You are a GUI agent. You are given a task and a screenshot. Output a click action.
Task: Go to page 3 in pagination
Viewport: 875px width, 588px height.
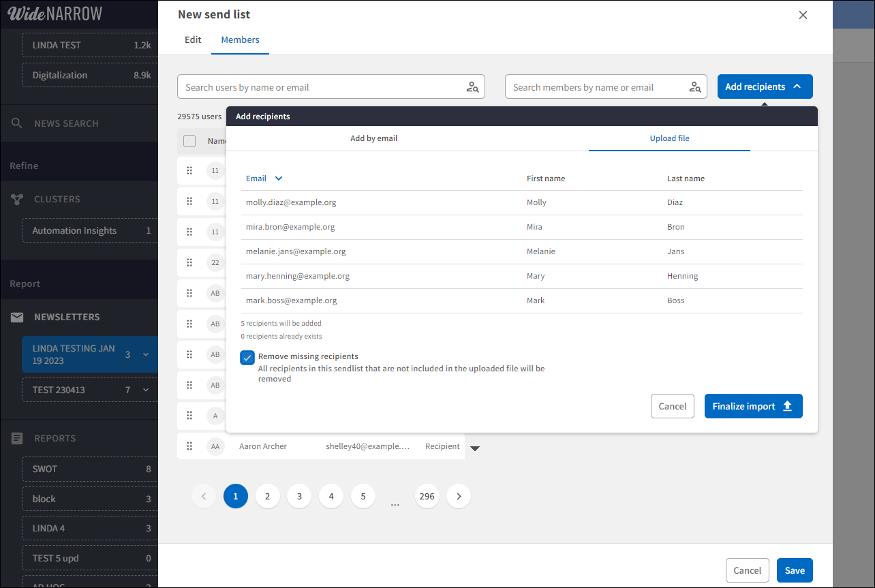tap(299, 496)
